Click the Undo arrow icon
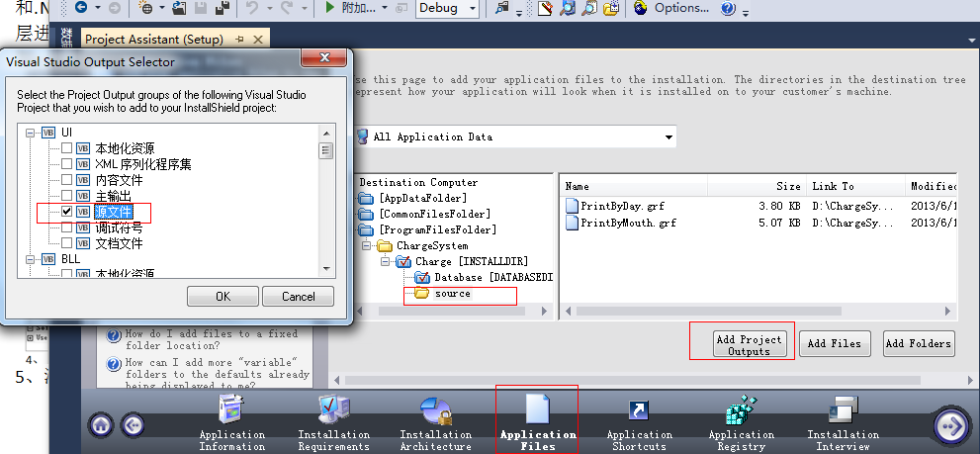The width and height of the screenshot is (980, 454). pos(252,8)
